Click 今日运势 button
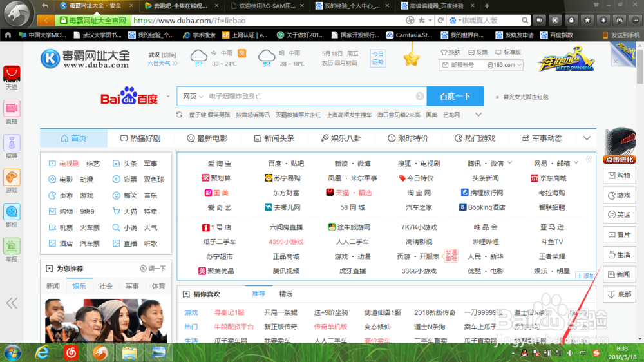Screen dimensions: 644x362 (x=378, y=58)
